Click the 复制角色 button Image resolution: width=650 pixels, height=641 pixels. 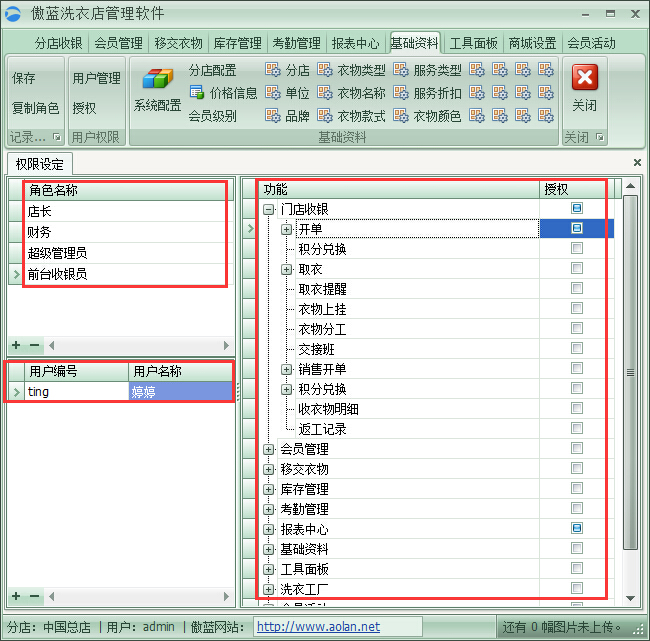tap(35, 108)
